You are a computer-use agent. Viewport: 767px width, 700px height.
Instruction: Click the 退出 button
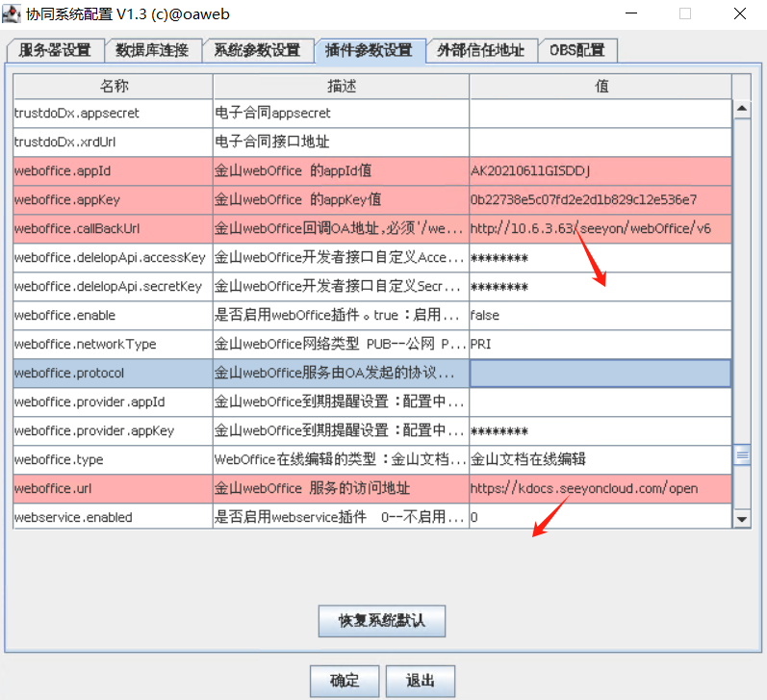[420, 681]
